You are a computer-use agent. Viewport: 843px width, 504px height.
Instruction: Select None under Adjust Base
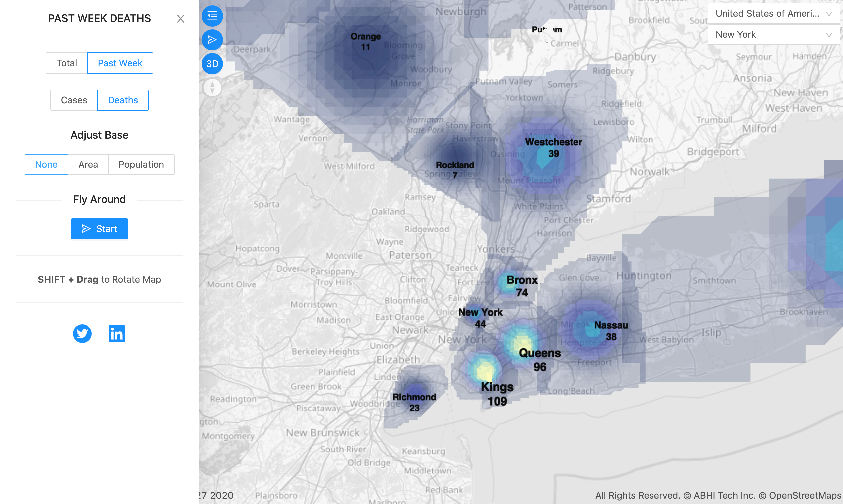46,164
